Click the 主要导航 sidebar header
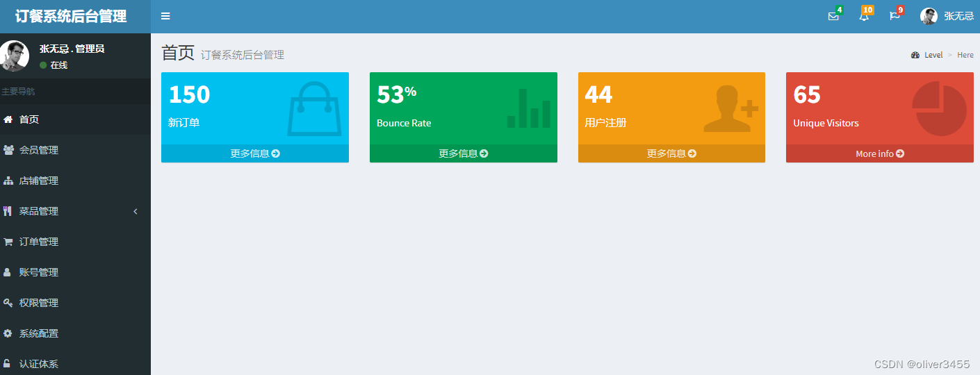 (18, 92)
